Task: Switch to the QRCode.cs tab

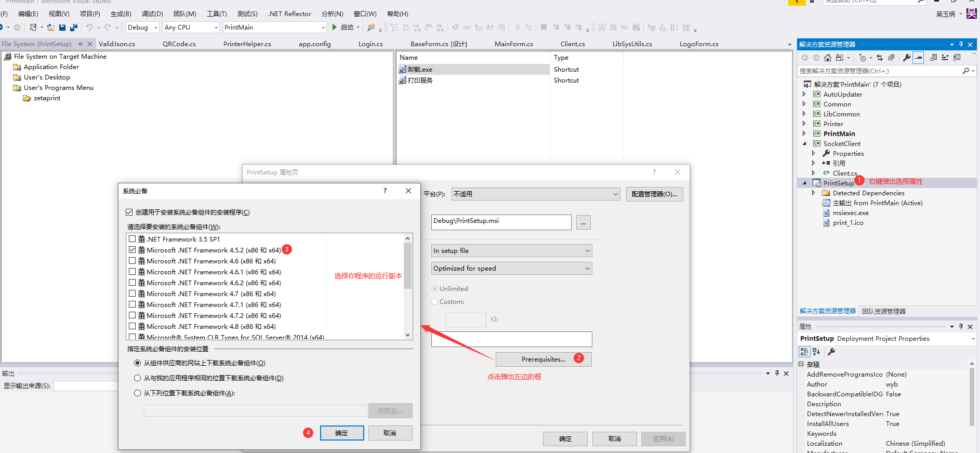Action: pyautogui.click(x=179, y=44)
